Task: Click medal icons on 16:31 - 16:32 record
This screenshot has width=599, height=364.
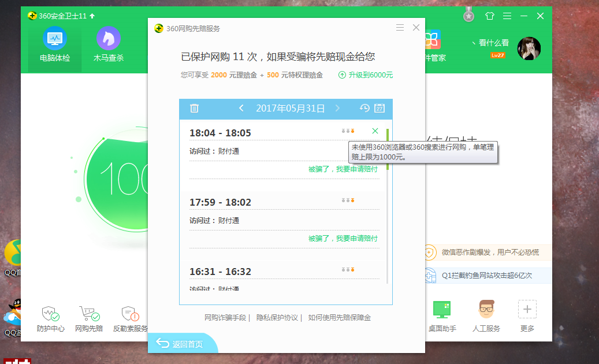Action: [348, 270]
